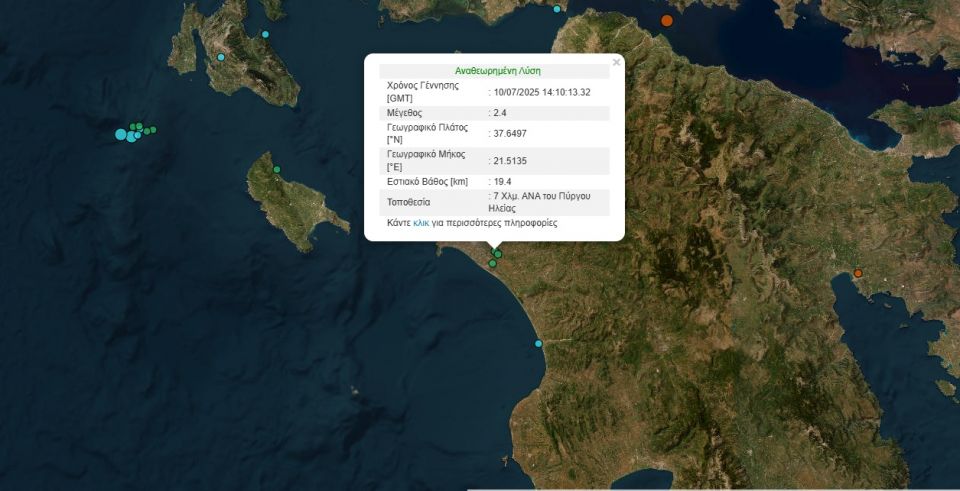Select the cyan marker at the map's top edge
Screen dimensions: 960x491
click(x=557, y=9)
